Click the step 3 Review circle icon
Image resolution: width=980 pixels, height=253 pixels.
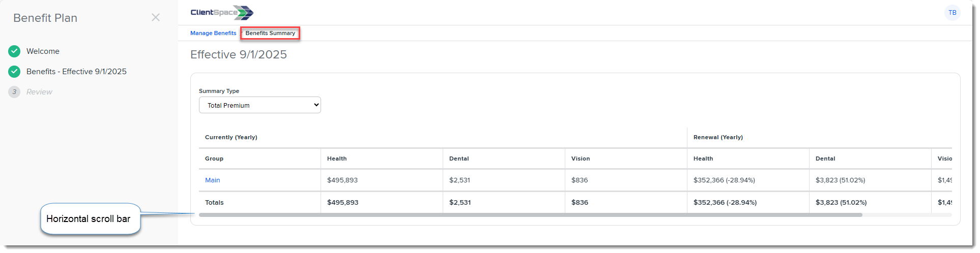tap(14, 92)
